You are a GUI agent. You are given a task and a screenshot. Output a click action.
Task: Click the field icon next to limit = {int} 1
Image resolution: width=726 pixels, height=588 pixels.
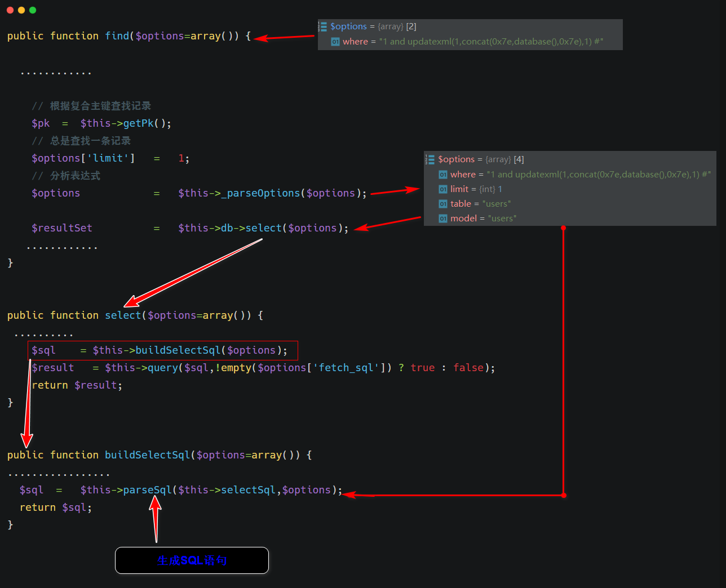click(x=443, y=189)
